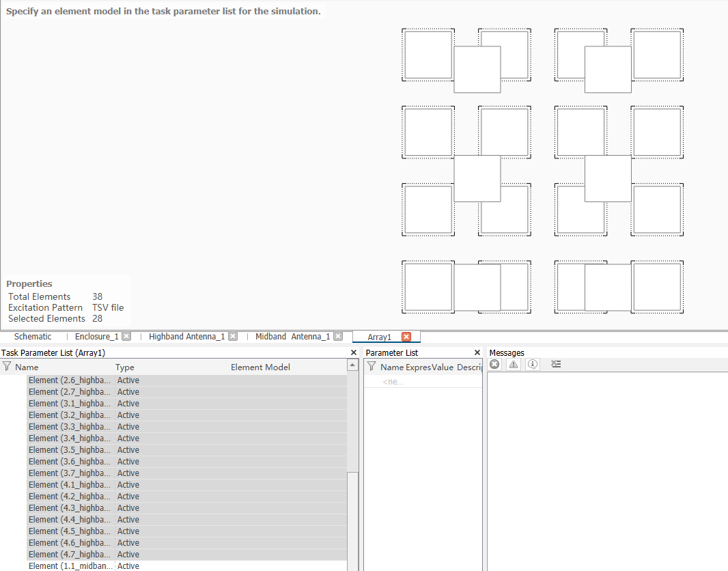Toggle the info filter in Messages panel
Viewport: 728px width, 571px height.
(533, 365)
